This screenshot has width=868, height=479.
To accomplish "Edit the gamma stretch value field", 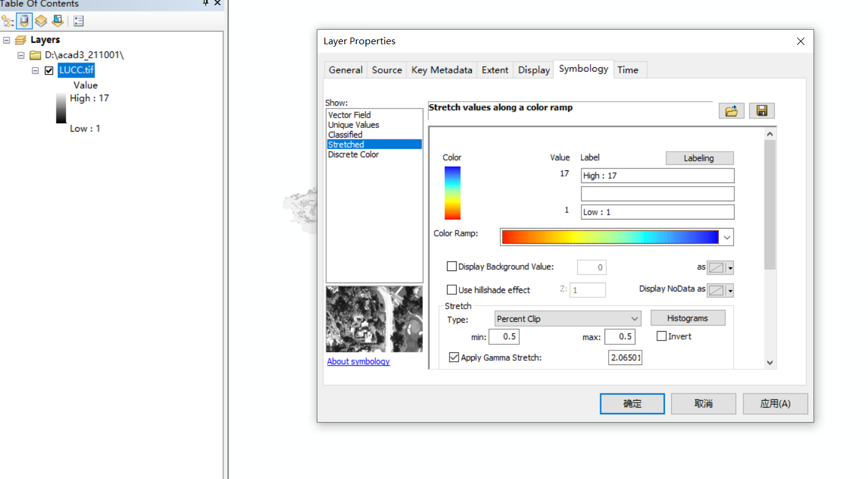I will click(x=625, y=358).
